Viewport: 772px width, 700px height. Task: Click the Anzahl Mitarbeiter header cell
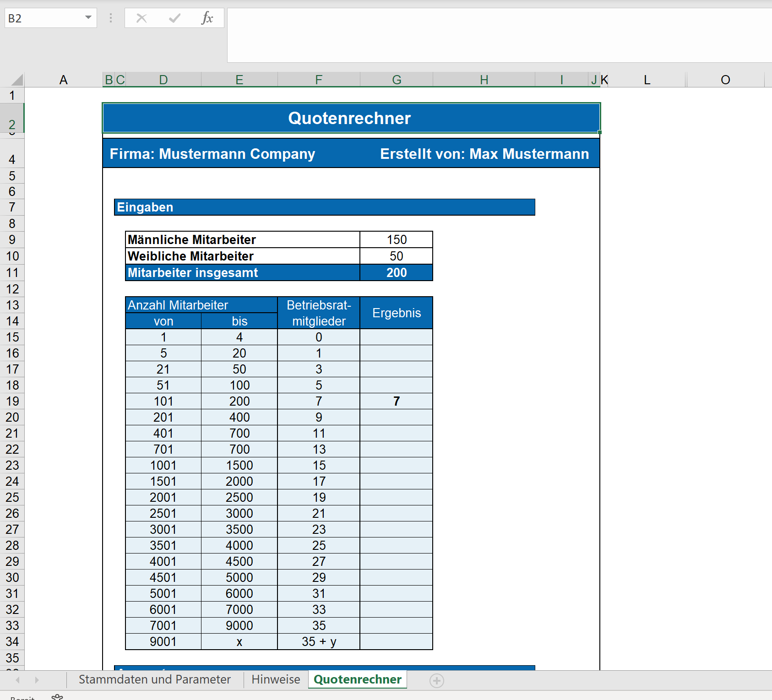pyautogui.click(x=201, y=305)
